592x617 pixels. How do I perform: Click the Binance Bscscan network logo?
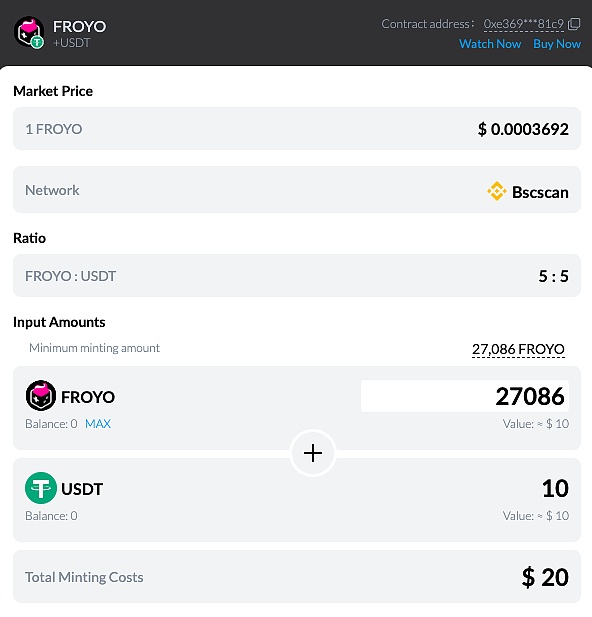tap(496, 191)
